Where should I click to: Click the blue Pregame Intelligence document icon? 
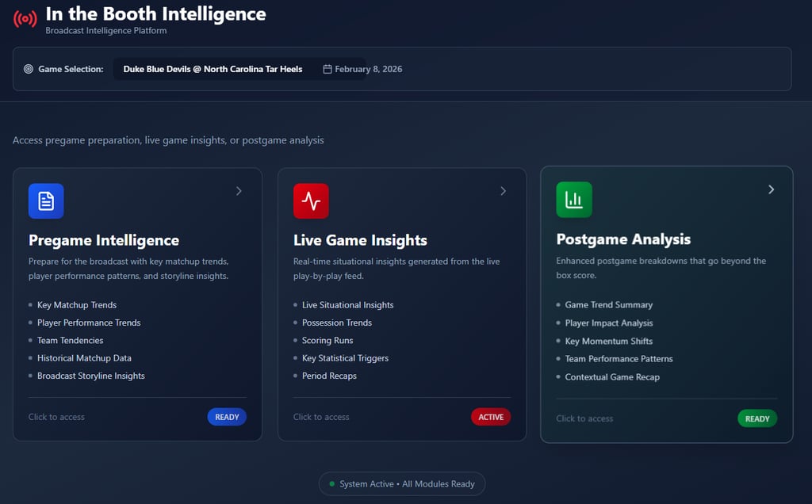click(x=46, y=201)
